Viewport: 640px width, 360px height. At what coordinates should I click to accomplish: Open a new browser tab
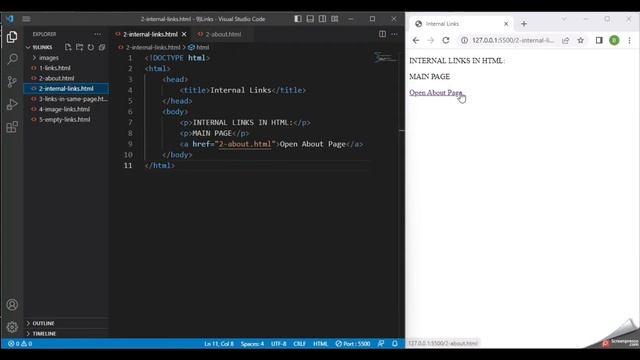(x=524, y=24)
